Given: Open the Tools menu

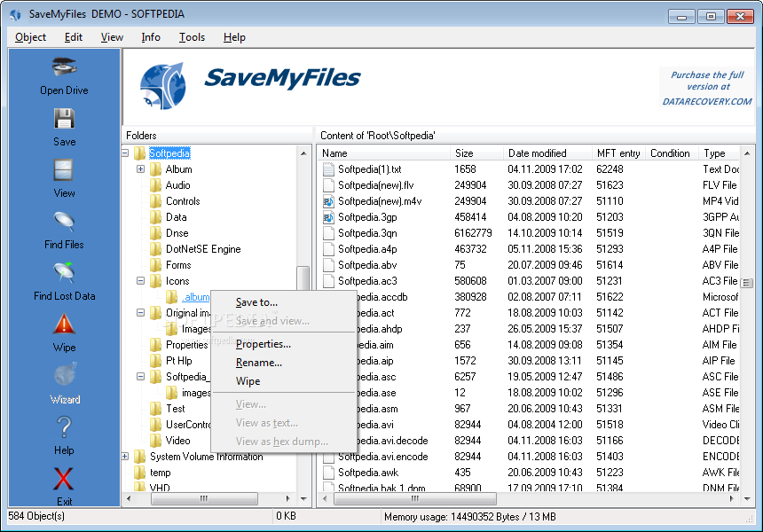Looking at the screenshot, I should pyautogui.click(x=192, y=37).
